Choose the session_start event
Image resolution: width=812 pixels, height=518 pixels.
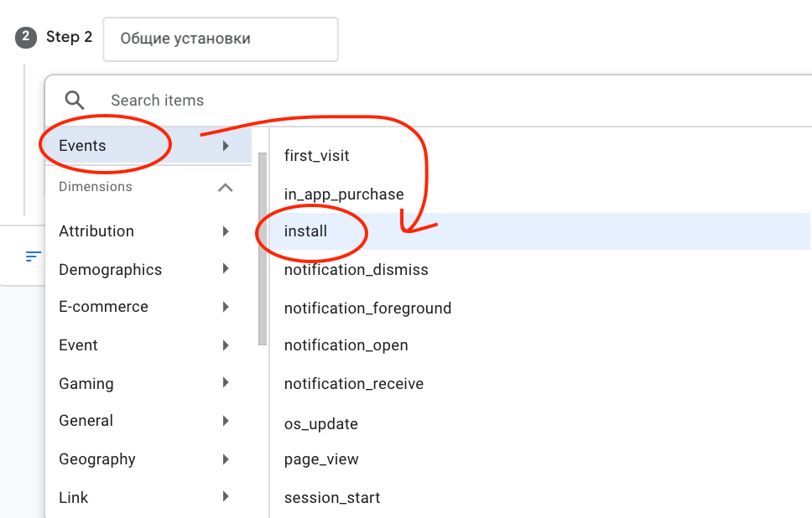point(332,498)
